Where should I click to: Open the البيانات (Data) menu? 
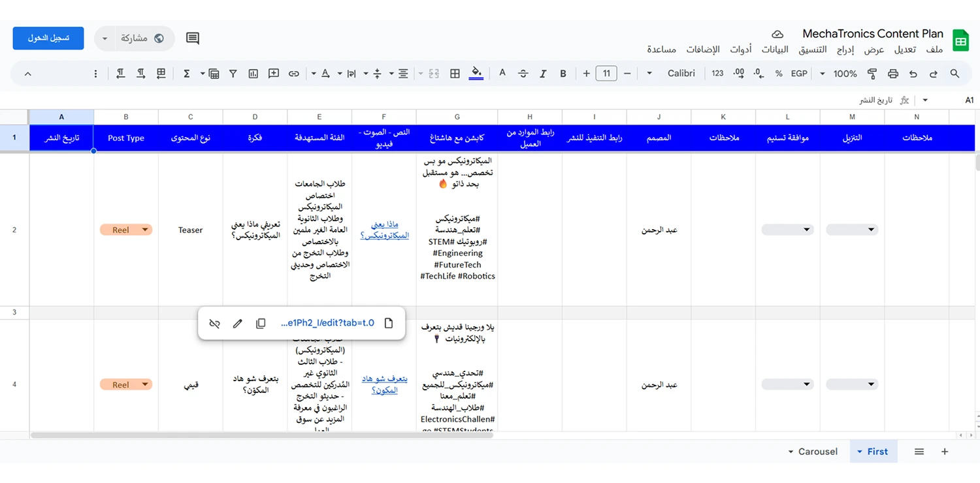[x=775, y=50]
